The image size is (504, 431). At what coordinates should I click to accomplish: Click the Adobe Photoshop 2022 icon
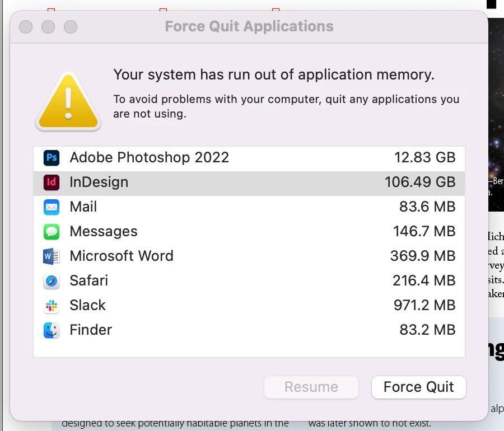pos(52,158)
